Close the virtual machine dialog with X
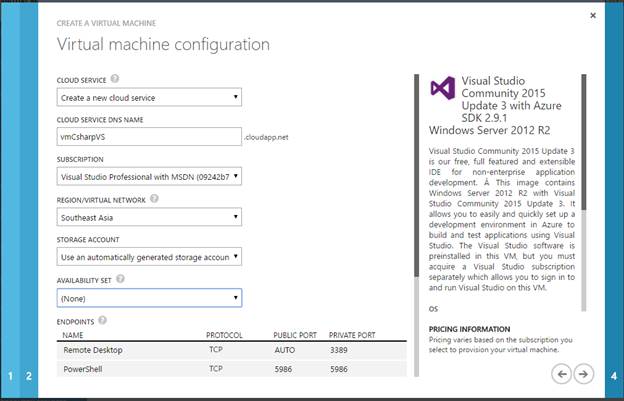This screenshot has width=624, height=401. click(593, 16)
